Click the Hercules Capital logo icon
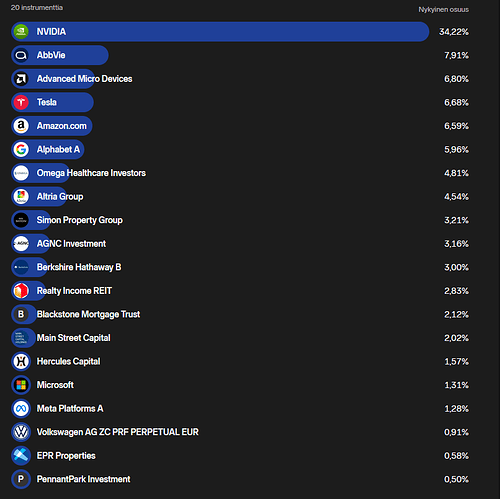 [x=21, y=361]
